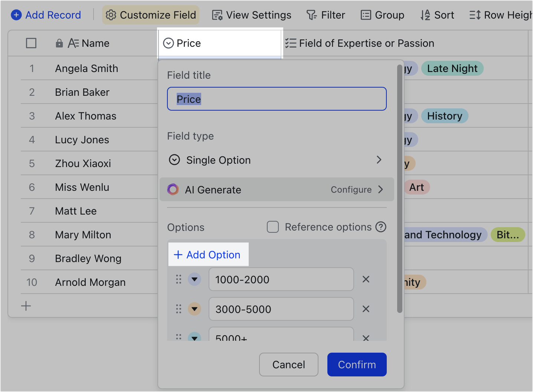The width and height of the screenshot is (533, 392).
Task: Open the Customize Field settings gear
Action: (x=111, y=15)
